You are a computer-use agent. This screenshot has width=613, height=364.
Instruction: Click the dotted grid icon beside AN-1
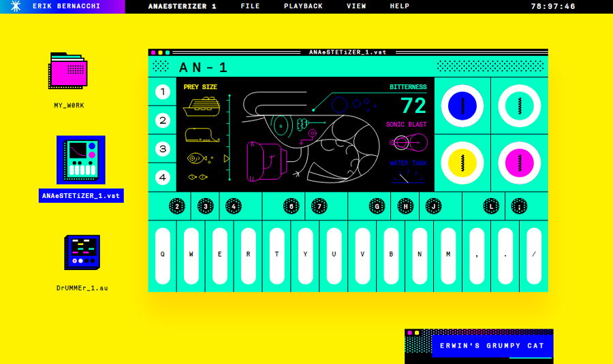pyautogui.click(x=160, y=67)
